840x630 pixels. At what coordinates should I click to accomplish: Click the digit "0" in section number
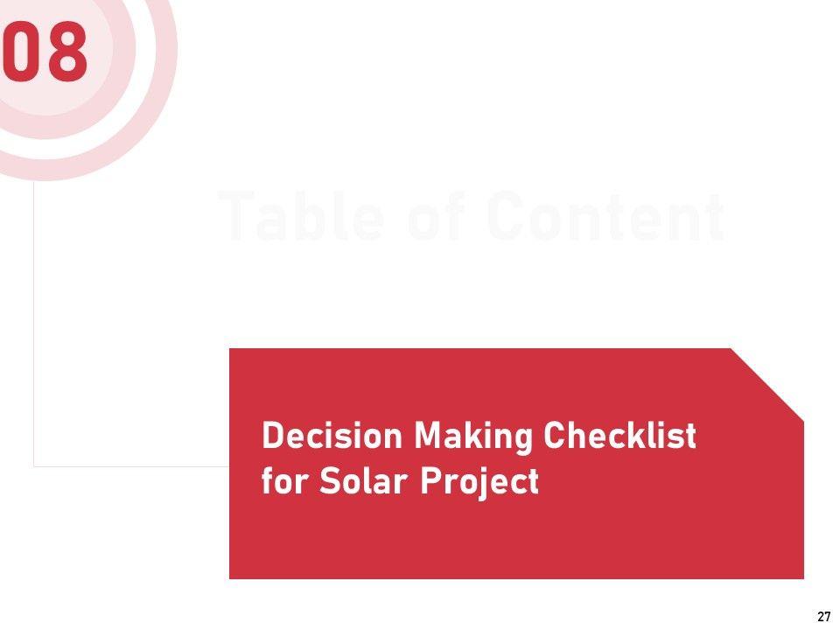[21, 52]
